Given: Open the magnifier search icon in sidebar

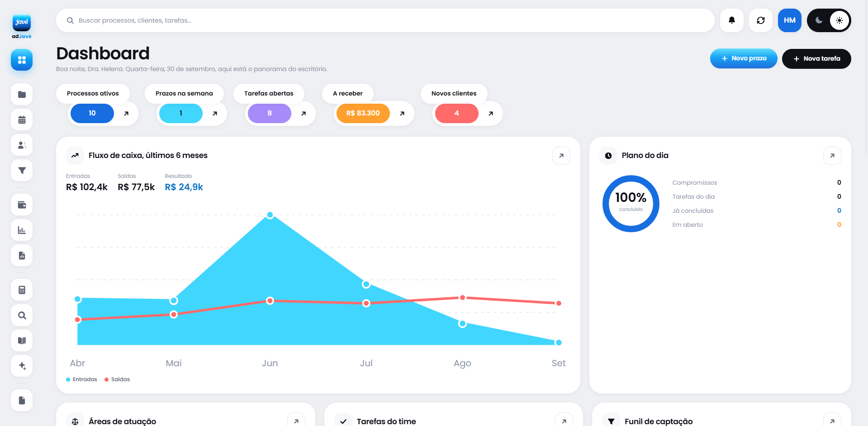Looking at the screenshot, I should 22,315.
